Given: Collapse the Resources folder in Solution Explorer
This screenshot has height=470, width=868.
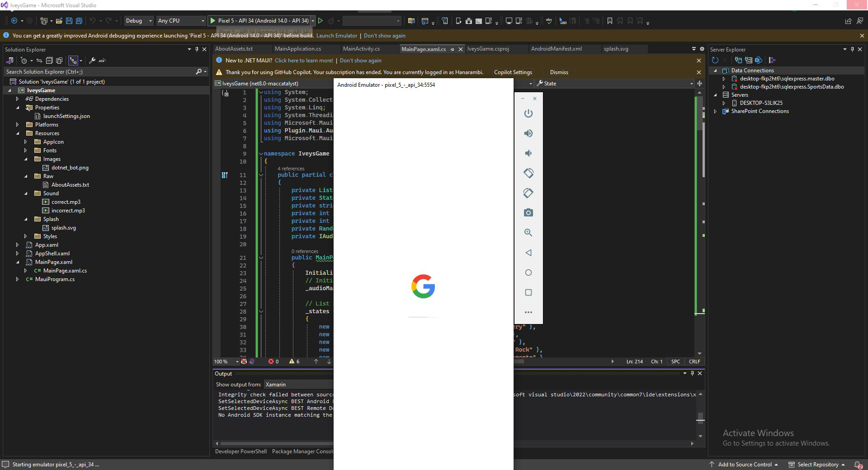Looking at the screenshot, I should [18, 133].
